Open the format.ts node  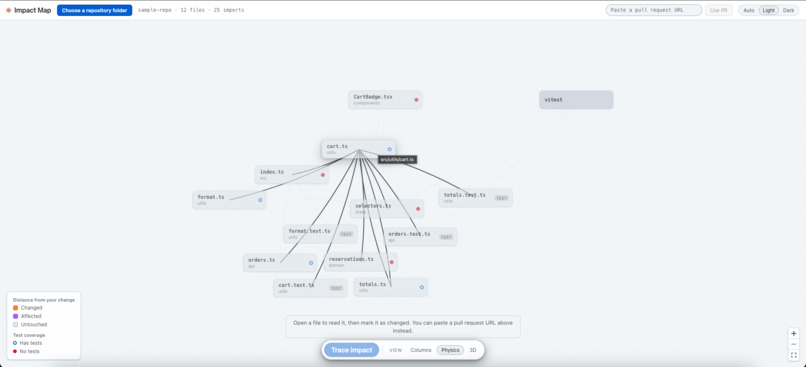(229, 200)
